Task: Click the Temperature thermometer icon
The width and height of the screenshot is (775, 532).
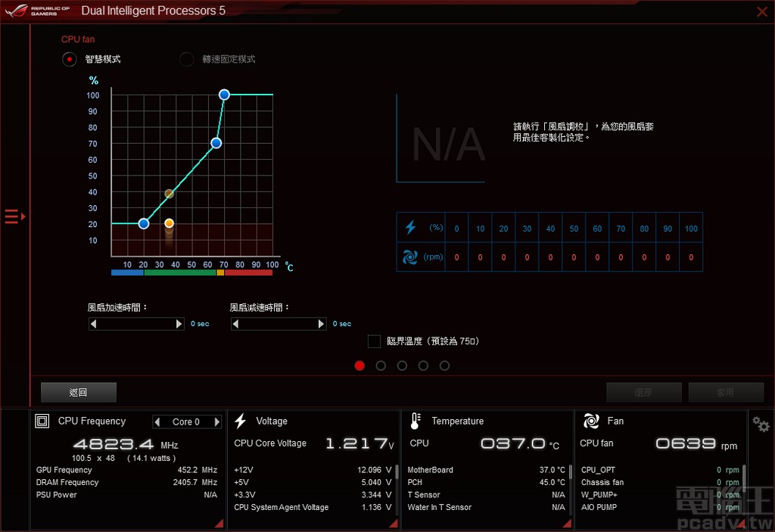Action: 416,421
